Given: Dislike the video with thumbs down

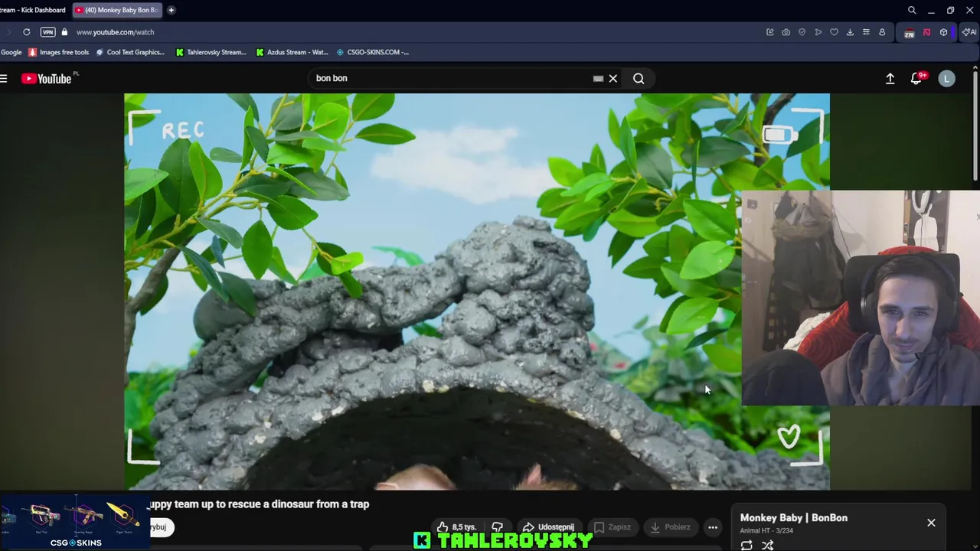Looking at the screenshot, I should click(498, 527).
